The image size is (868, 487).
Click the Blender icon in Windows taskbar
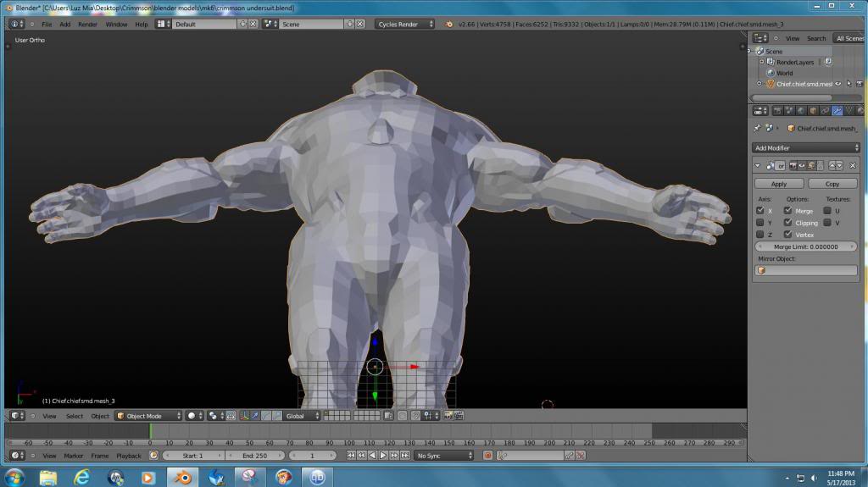tap(181, 477)
